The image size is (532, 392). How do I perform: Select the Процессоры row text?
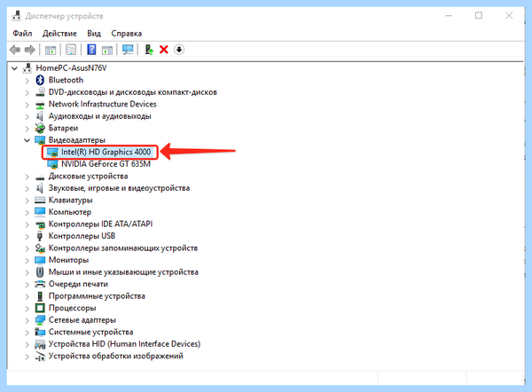point(72,308)
